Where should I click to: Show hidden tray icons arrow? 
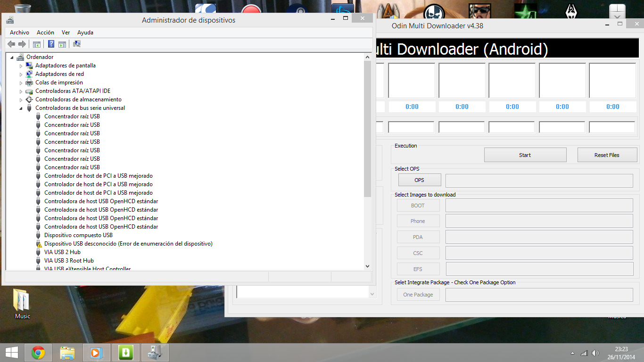[573, 353]
